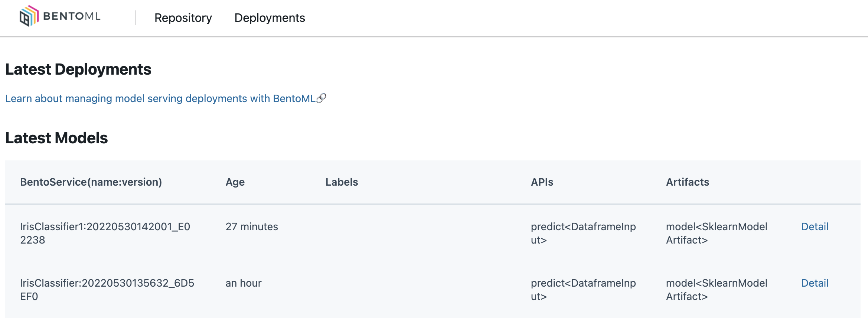
Task: Click the Artifacts column header
Action: click(688, 182)
